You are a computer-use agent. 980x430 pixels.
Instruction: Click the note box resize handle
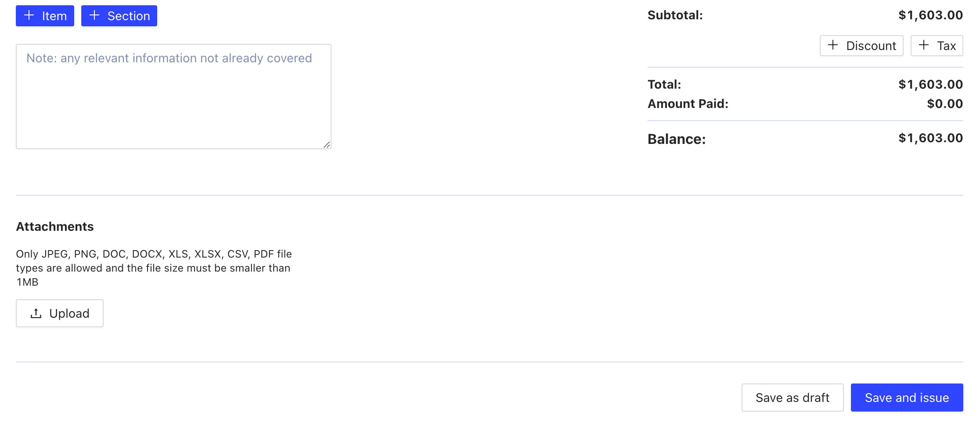[327, 145]
